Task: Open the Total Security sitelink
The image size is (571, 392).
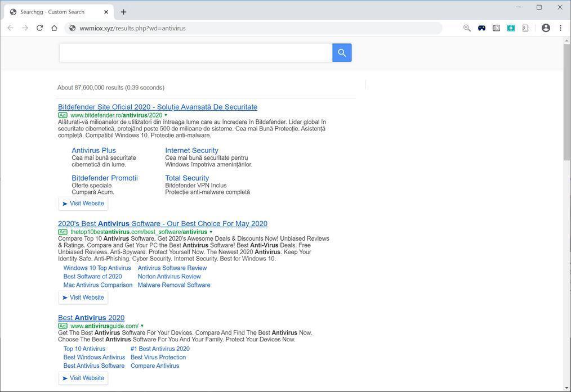Action: coord(187,178)
